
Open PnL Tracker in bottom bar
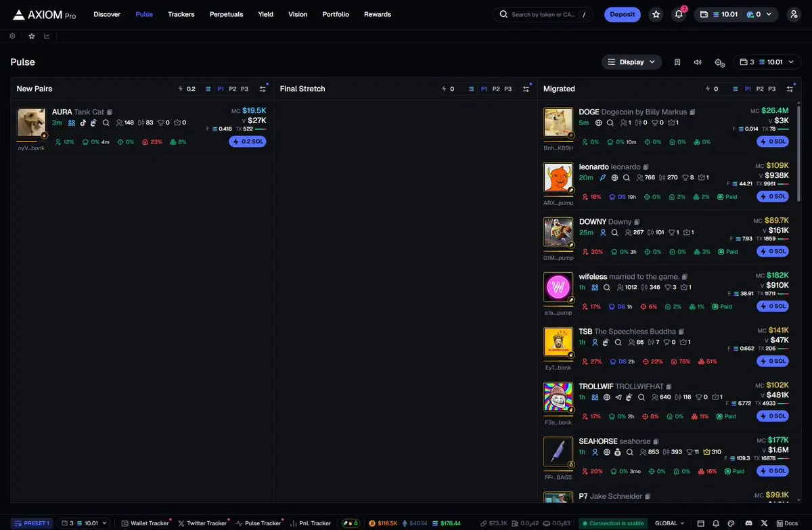311,523
